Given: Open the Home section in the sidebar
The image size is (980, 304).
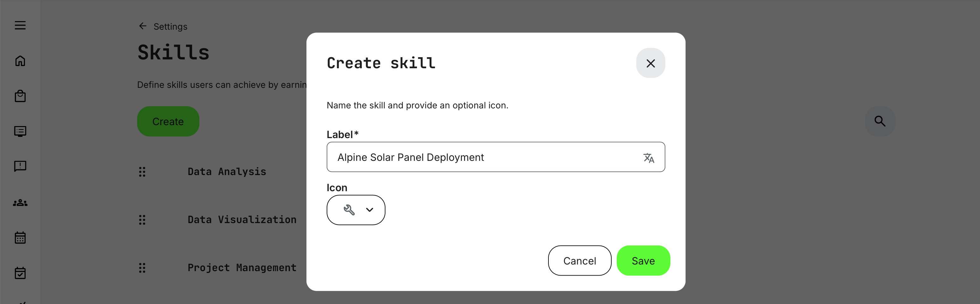Looking at the screenshot, I should (x=20, y=61).
